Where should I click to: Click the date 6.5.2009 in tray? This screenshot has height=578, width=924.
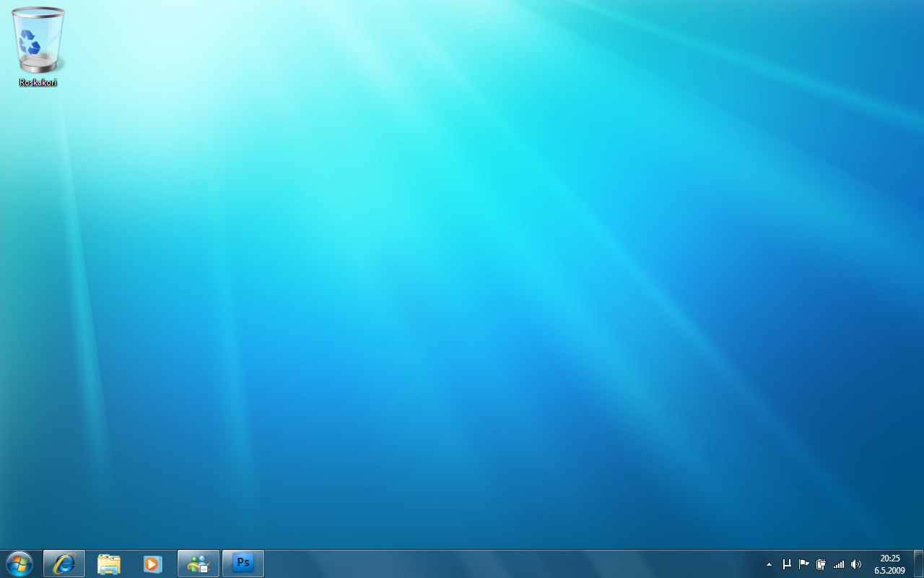pyautogui.click(x=889, y=570)
